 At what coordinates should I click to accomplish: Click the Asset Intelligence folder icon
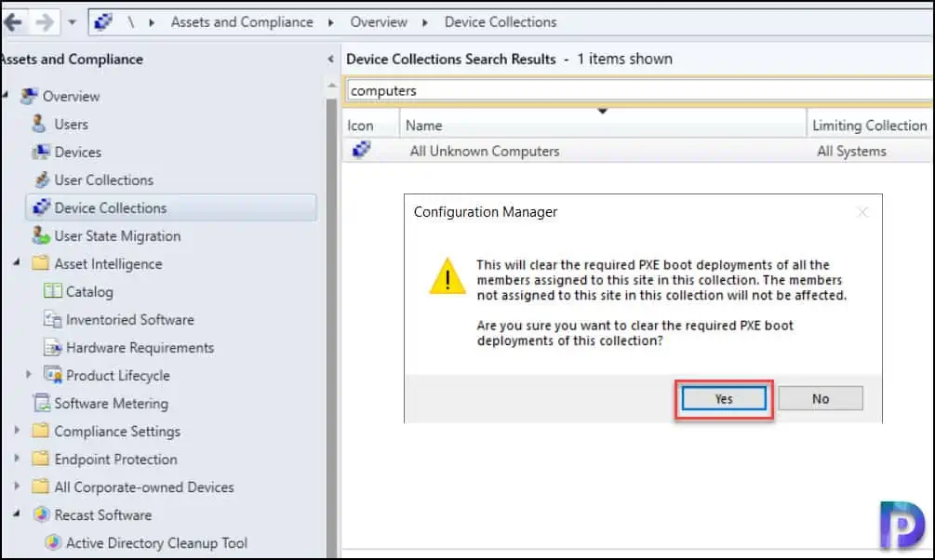point(40,263)
